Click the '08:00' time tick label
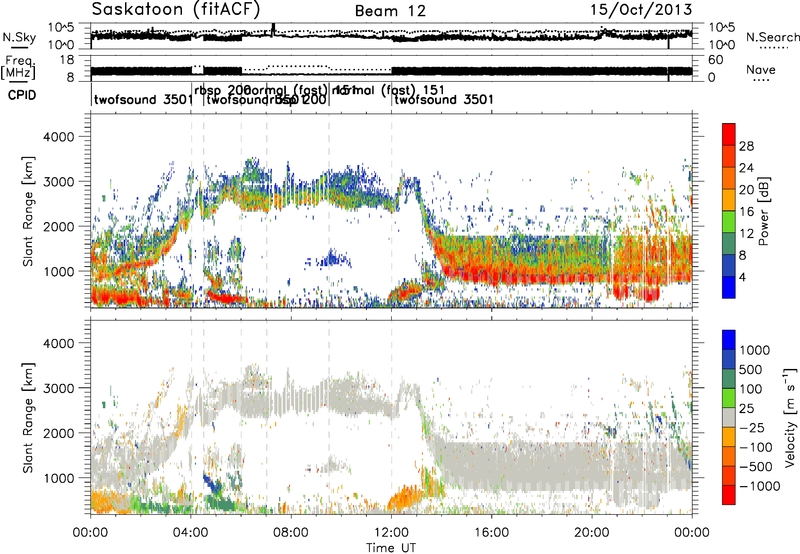Viewport: 800px width, 554px height. [x=291, y=533]
